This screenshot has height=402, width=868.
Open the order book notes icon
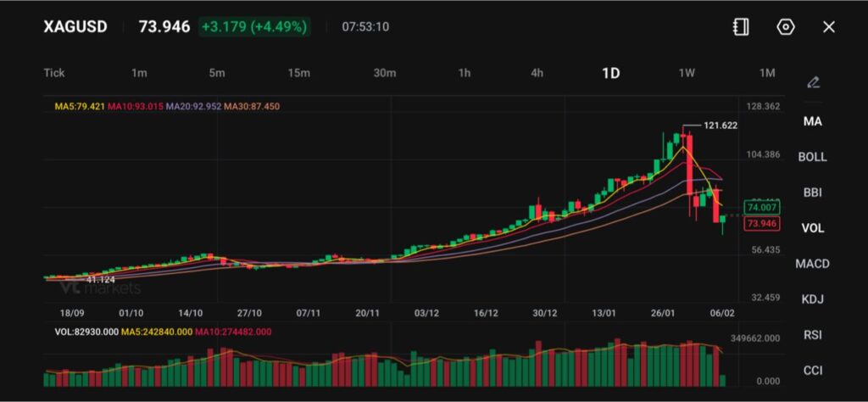[741, 27]
